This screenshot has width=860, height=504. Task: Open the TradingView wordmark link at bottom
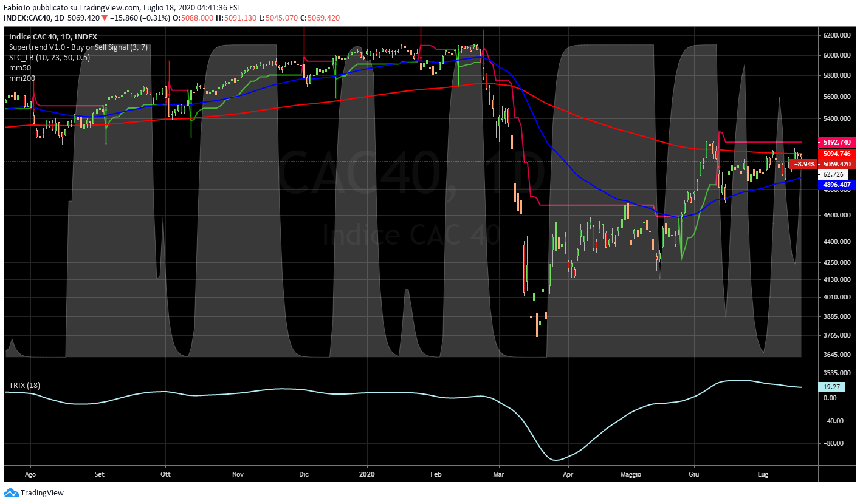coord(42,493)
